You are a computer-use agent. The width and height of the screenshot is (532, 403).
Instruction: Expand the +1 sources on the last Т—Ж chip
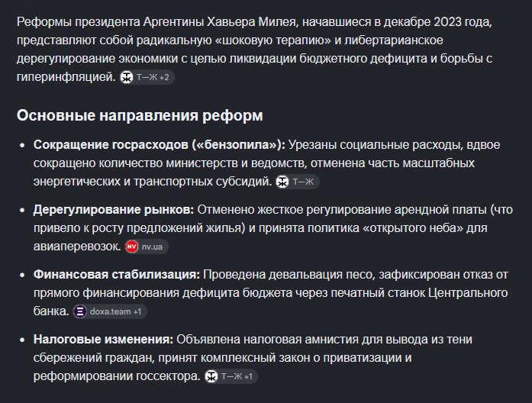click(248, 376)
